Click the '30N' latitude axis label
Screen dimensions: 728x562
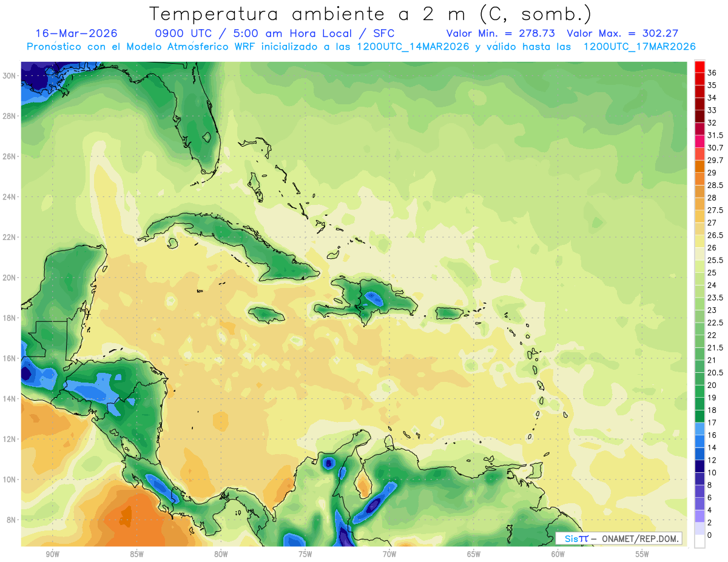coord(9,76)
